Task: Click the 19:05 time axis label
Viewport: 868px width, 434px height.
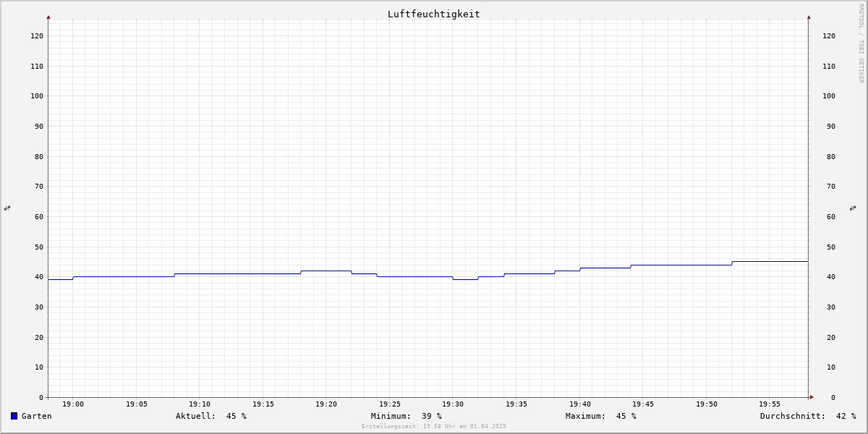Action: [x=137, y=404]
